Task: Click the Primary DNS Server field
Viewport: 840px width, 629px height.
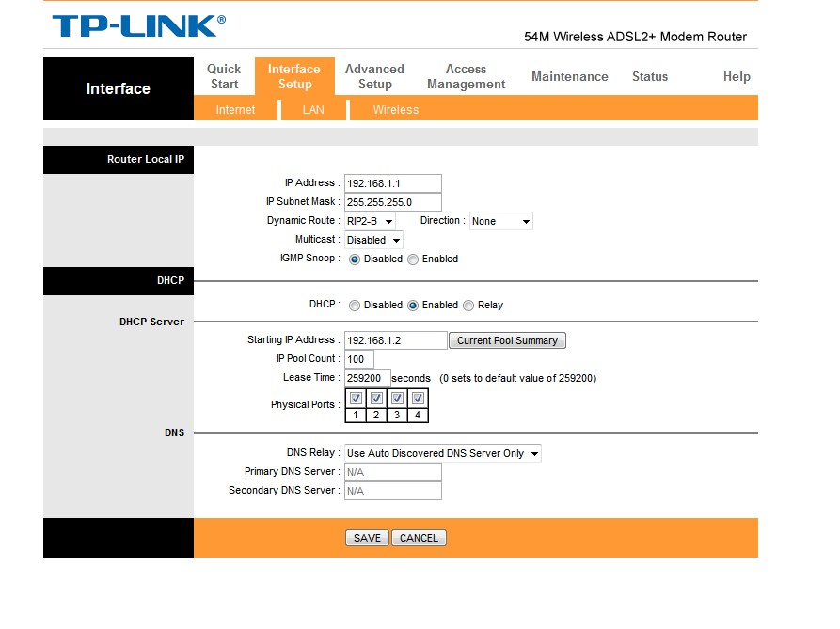Action: click(x=392, y=472)
